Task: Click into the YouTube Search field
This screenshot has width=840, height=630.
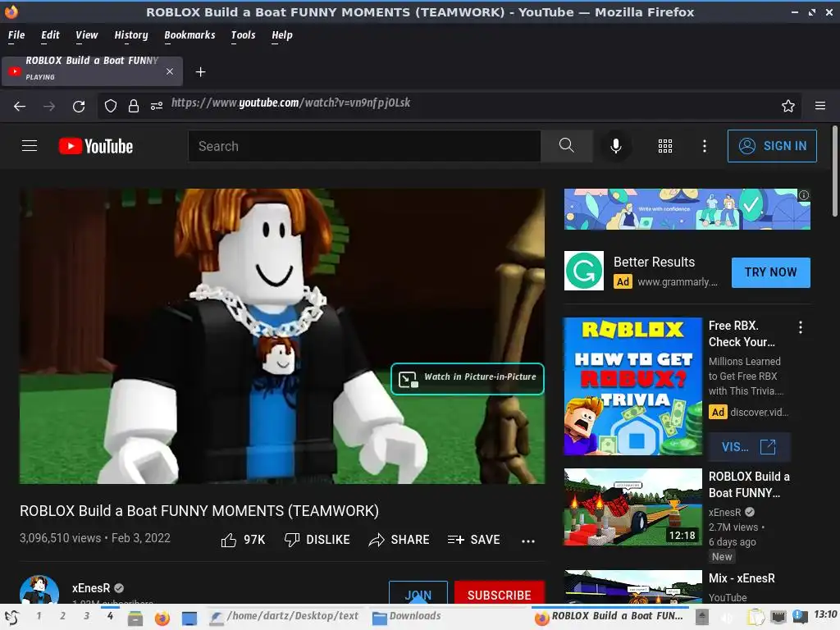Action: click(x=364, y=146)
